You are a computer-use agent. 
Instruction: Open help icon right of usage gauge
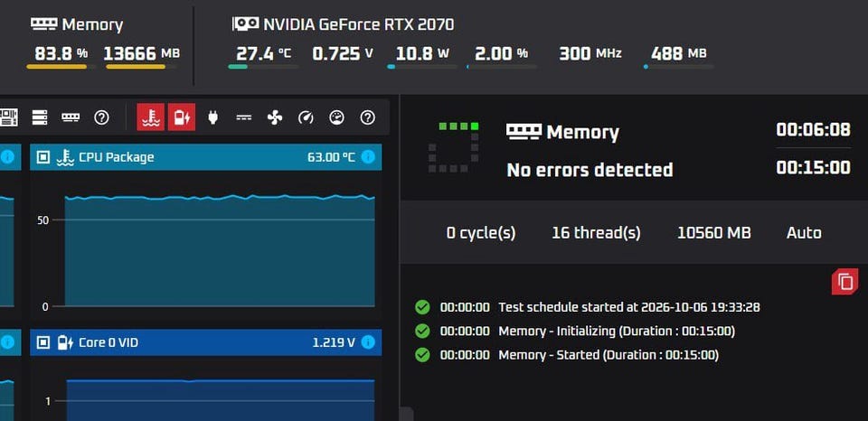coord(368,117)
